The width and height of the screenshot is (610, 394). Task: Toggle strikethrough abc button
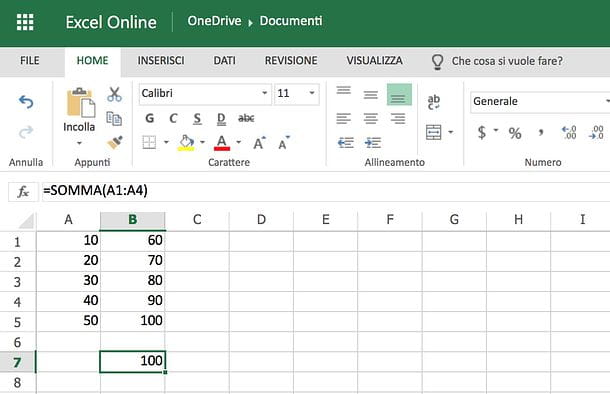click(246, 118)
